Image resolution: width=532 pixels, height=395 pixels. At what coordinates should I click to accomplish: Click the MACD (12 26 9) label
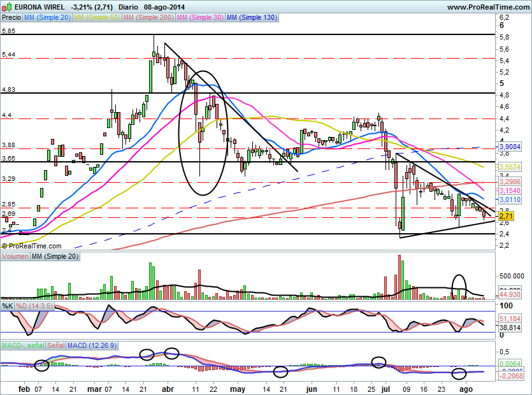(x=92, y=345)
